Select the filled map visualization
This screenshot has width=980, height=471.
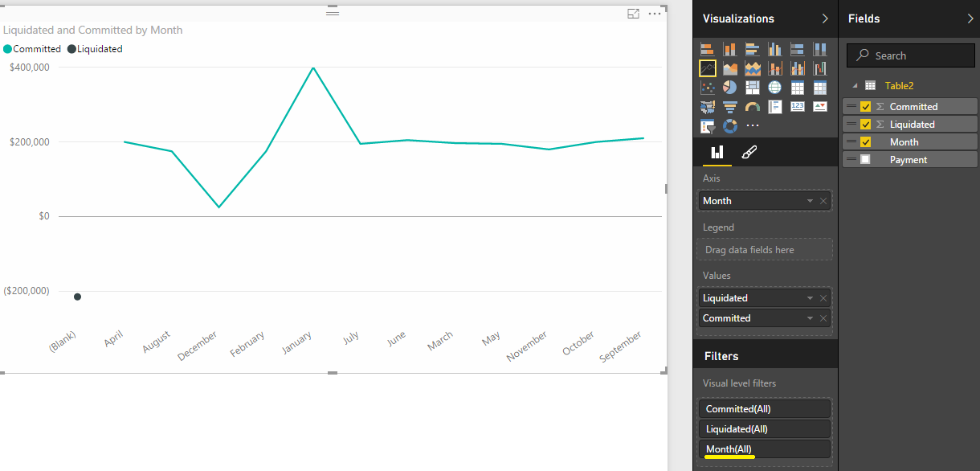(708, 107)
